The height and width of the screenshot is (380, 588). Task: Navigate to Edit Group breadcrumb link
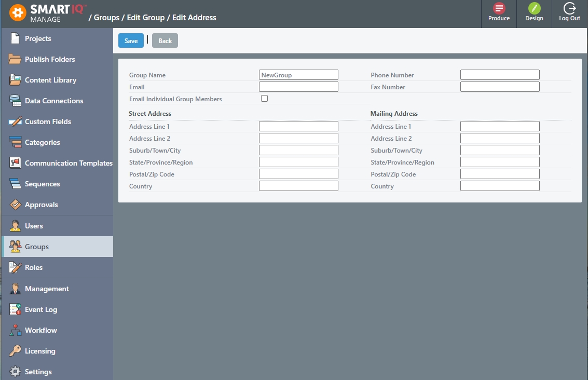(145, 18)
